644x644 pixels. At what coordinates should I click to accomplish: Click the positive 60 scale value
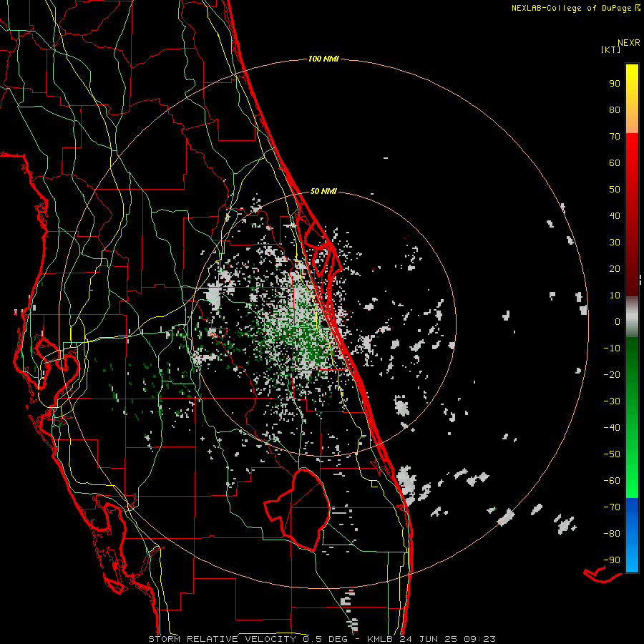(615, 163)
